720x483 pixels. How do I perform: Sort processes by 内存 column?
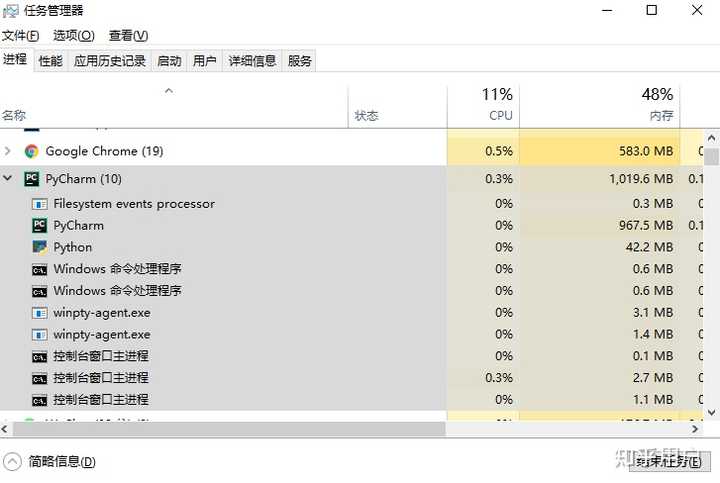point(657,104)
